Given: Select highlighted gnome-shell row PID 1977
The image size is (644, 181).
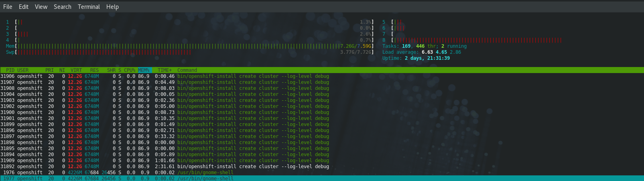Looking at the screenshot, I should click(322, 179).
